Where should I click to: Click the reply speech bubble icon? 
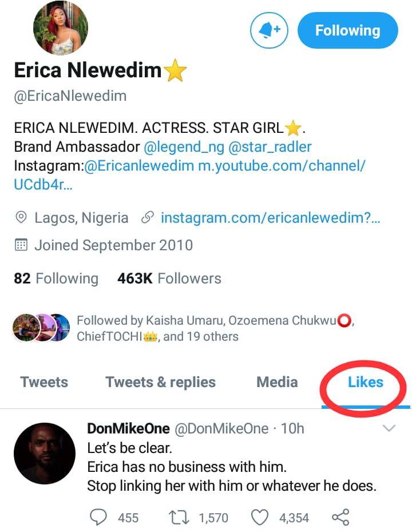(98, 517)
